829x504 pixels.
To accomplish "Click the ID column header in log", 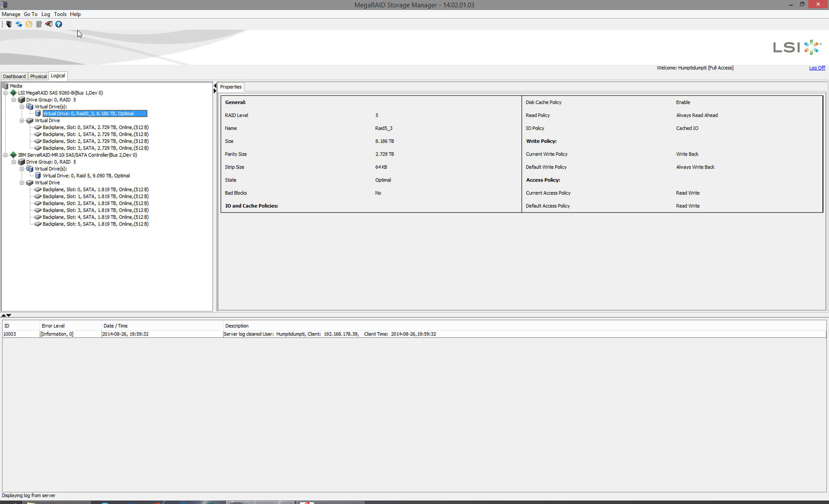I will coord(21,326).
